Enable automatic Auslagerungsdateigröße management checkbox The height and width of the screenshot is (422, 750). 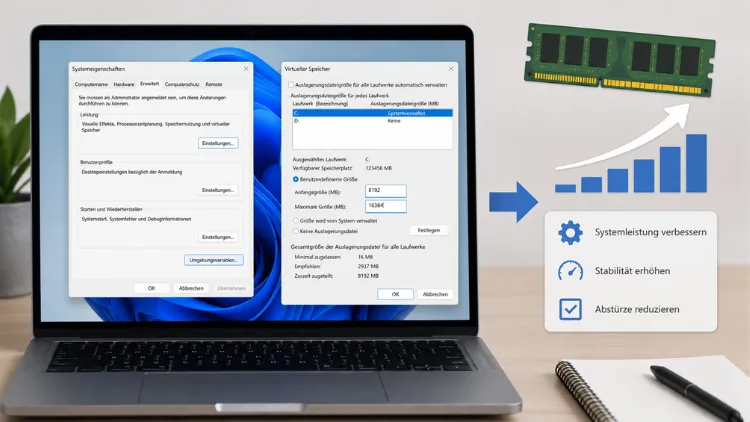(290, 85)
